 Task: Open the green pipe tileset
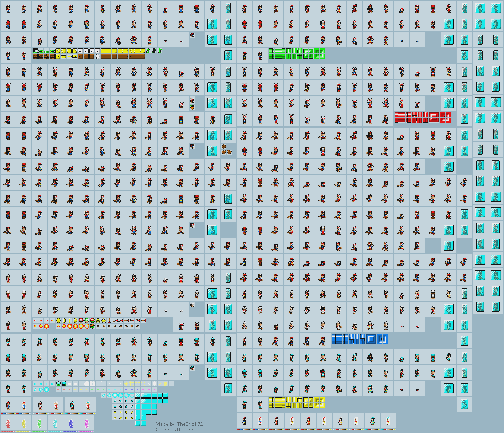[x=297, y=54]
